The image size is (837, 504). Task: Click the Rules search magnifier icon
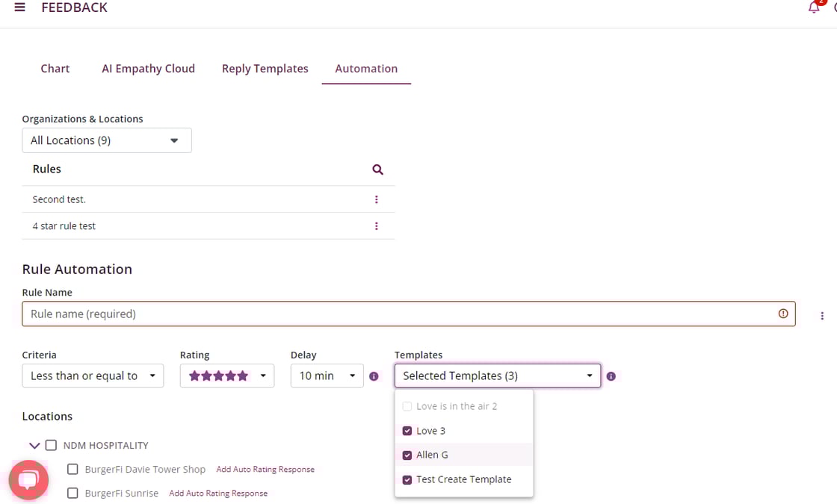point(377,169)
